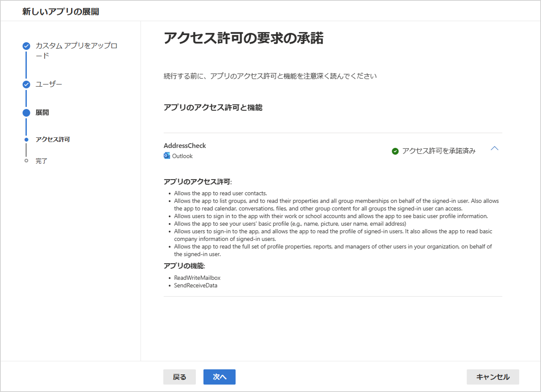Click the small dot beside アクセス許可 step
This screenshot has width=541, height=392.
[26, 140]
